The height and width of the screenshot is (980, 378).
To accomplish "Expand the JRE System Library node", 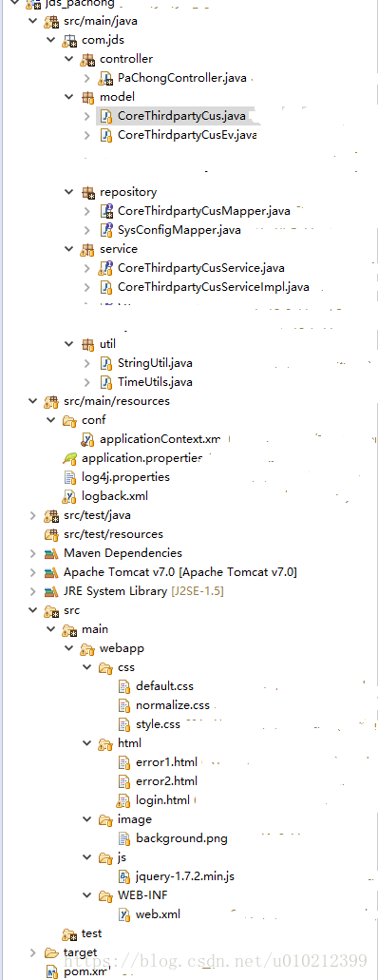I will coord(32,591).
